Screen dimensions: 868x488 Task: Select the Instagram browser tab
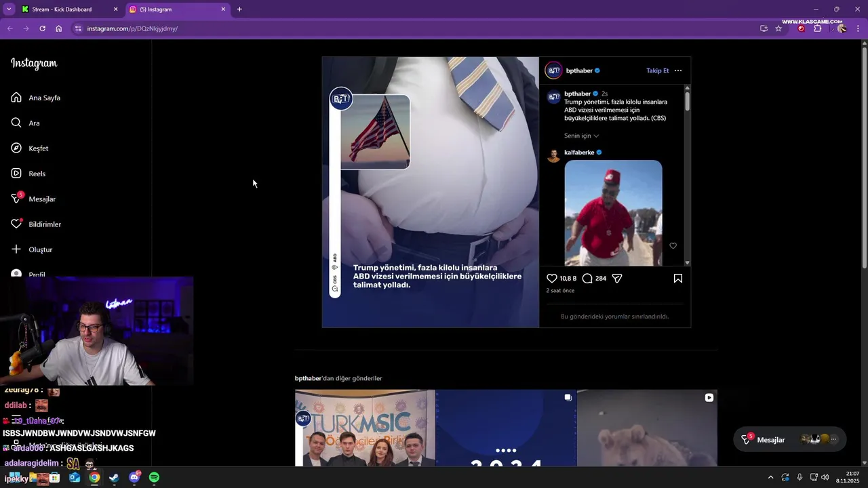[178, 9]
